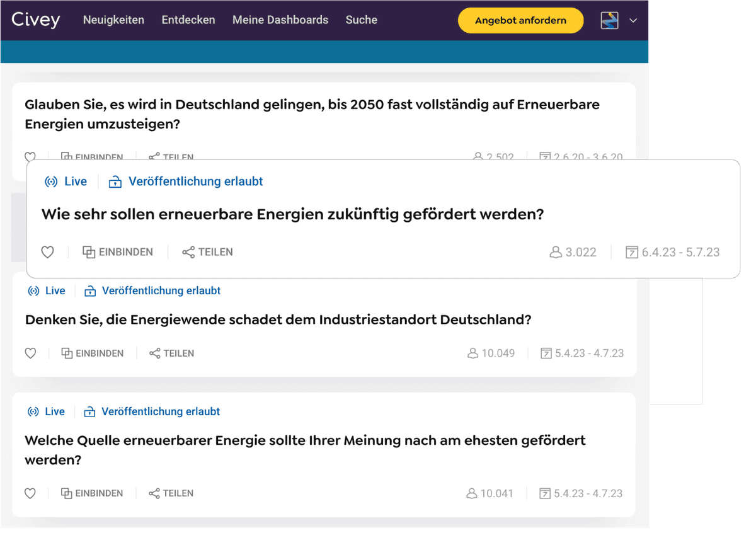Select Neuigkeiten in the top menu
Viewport: 756px width, 540px height.
(113, 20)
